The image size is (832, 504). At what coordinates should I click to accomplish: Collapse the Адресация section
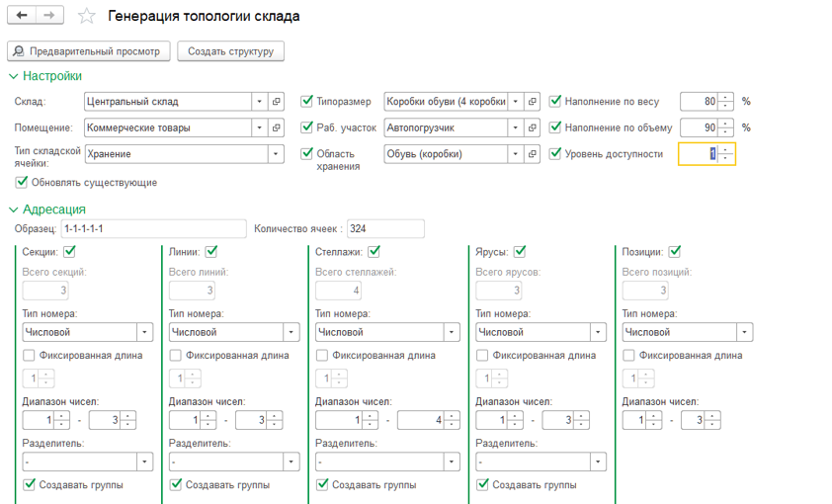pos(14,210)
